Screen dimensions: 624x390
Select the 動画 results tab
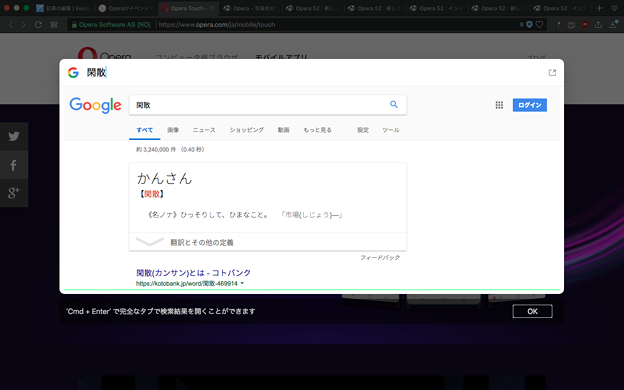(283, 130)
